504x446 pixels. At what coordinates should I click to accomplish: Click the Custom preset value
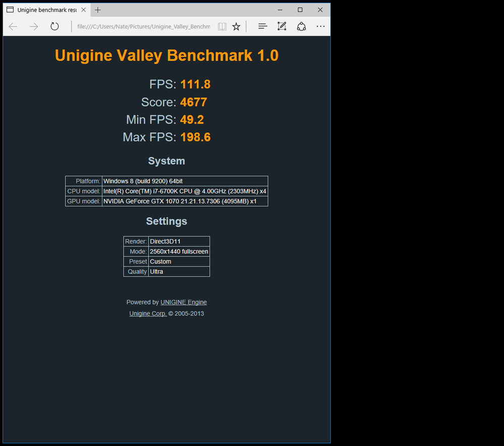pos(179,262)
